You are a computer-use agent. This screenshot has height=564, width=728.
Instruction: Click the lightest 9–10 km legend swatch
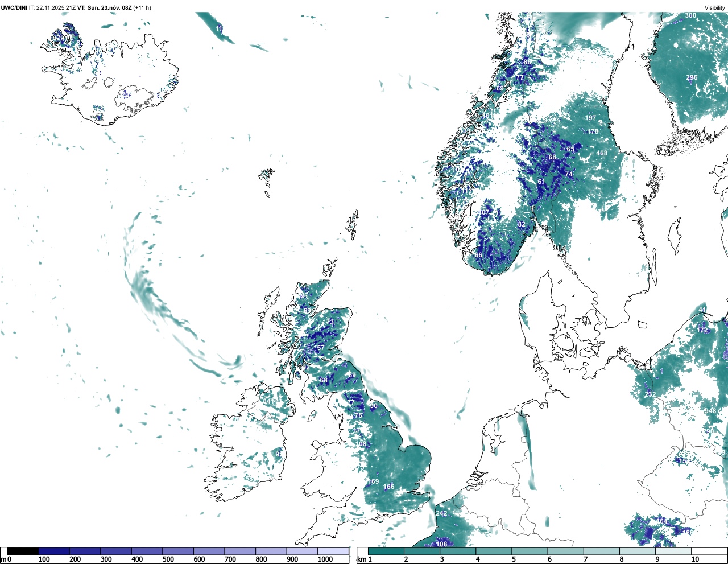click(674, 551)
